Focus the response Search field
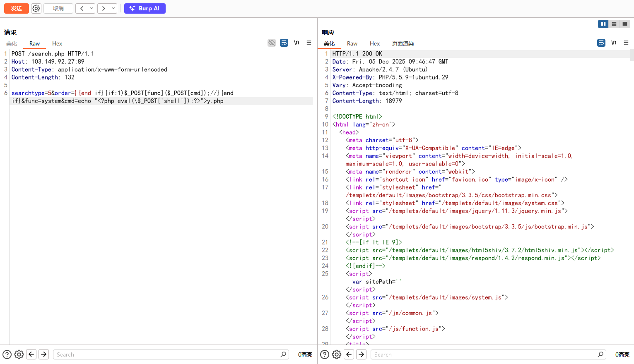 488,354
